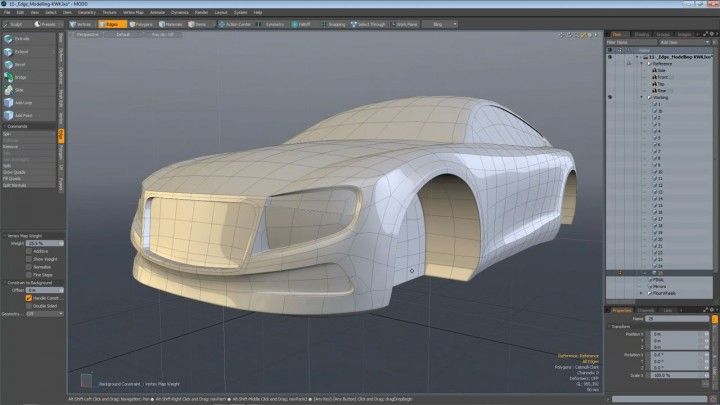Switch to Polygons selection mode
This screenshot has width=720, height=405.
140,22
